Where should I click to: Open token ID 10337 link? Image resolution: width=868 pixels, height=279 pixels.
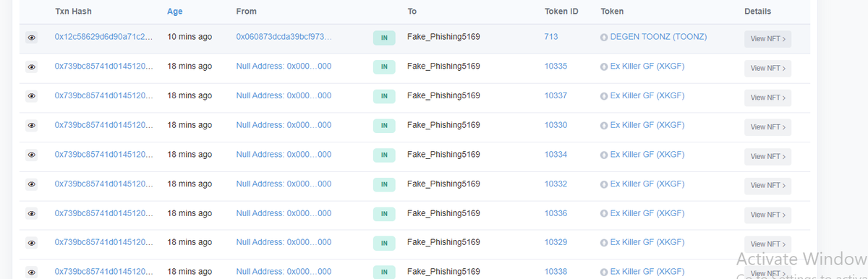556,95
